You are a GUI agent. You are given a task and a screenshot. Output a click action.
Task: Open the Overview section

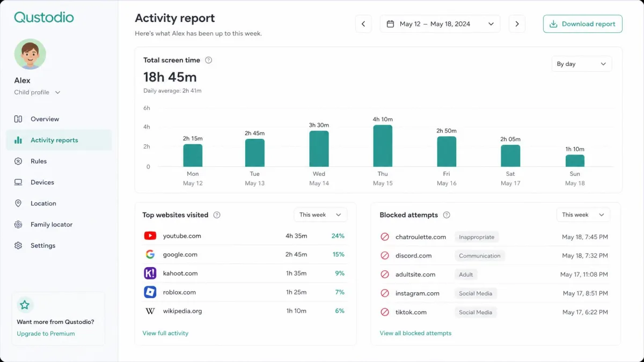pos(45,119)
